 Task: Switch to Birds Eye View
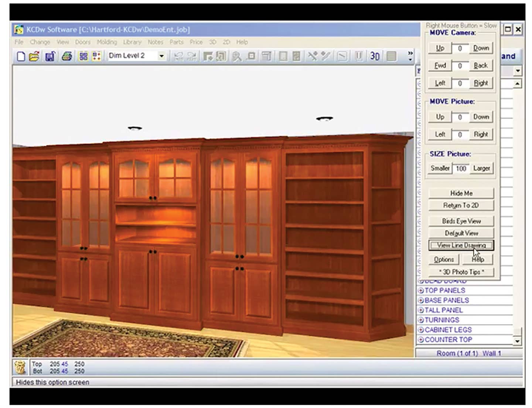tap(461, 221)
